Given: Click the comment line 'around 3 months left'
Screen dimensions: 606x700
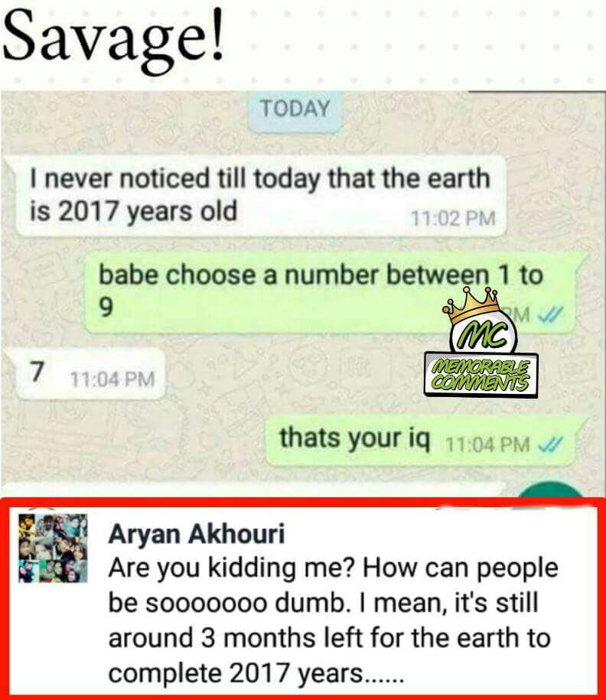Looking at the screenshot, I should 329,637.
